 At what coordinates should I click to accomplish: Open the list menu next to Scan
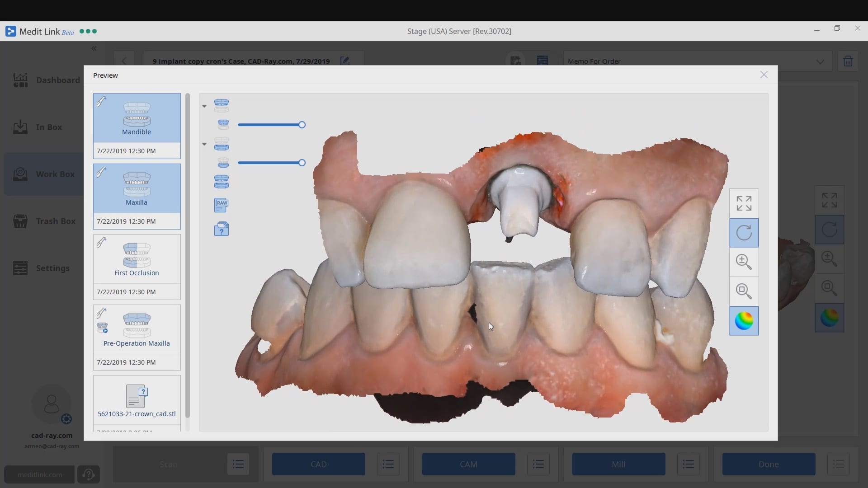point(238,464)
